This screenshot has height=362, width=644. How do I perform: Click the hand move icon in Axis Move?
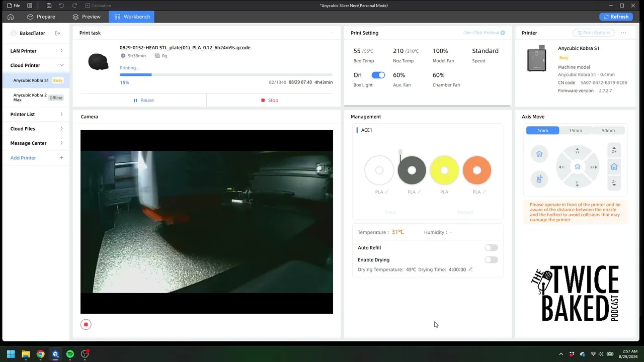[x=539, y=179]
